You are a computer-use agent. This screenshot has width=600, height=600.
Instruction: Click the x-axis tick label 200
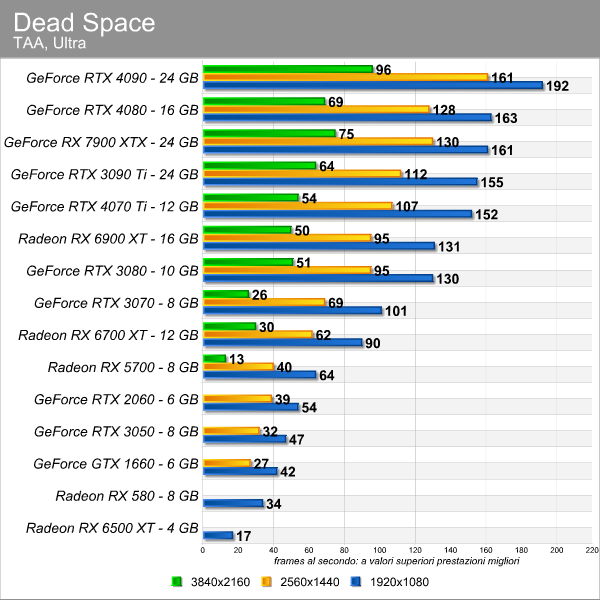tap(557, 550)
